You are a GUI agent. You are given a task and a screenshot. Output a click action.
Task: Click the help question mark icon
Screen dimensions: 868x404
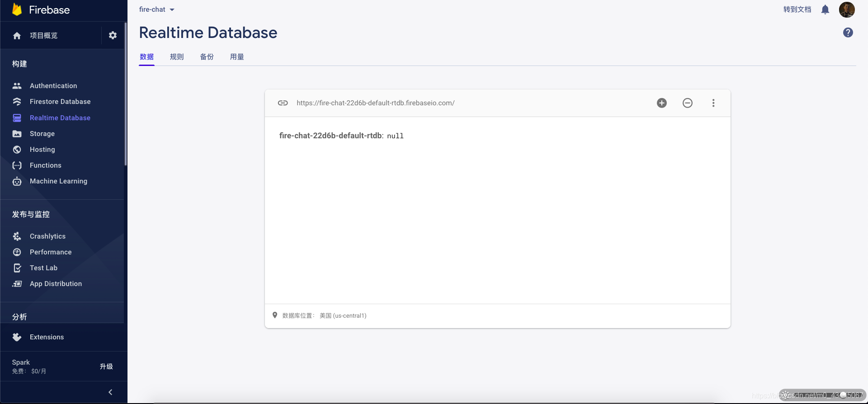point(848,33)
